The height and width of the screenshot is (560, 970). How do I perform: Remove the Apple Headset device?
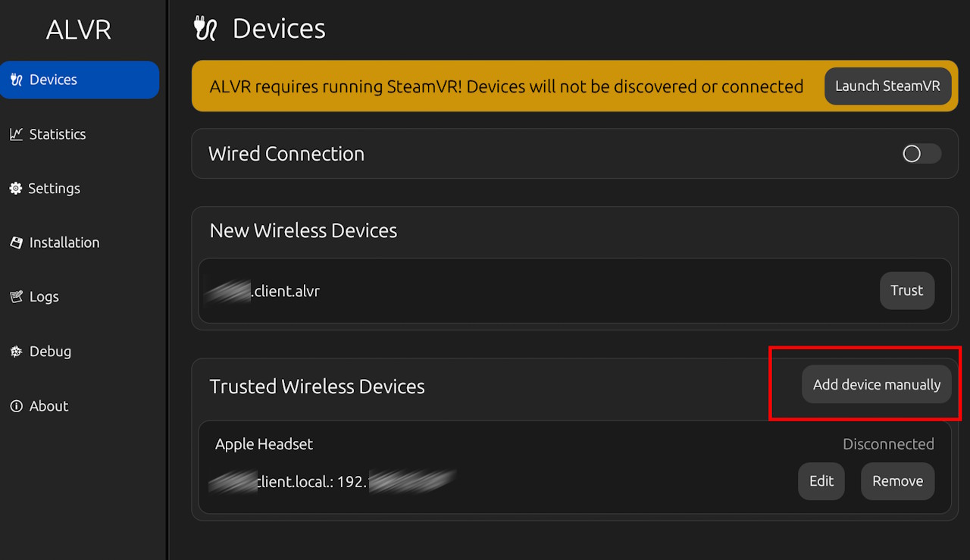897,481
